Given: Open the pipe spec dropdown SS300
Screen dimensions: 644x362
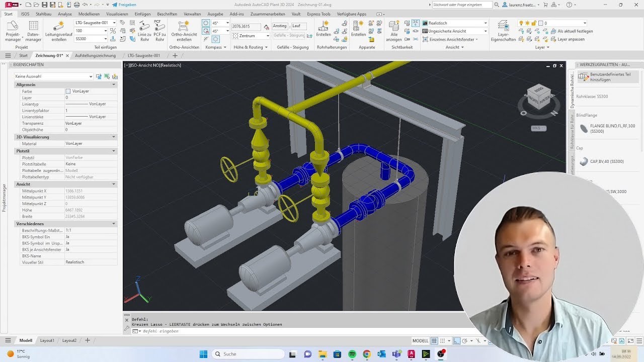Looking at the screenshot, I should click(x=91, y=39).
